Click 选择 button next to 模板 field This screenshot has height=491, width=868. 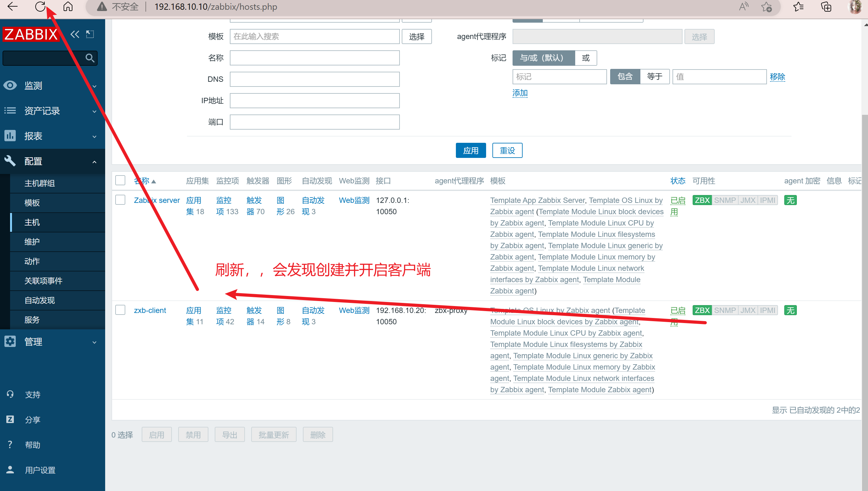(x=417, y=36)
